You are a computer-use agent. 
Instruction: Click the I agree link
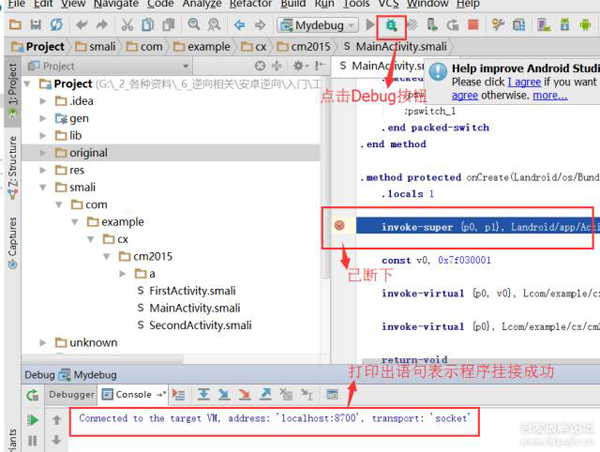coord(524,82)
